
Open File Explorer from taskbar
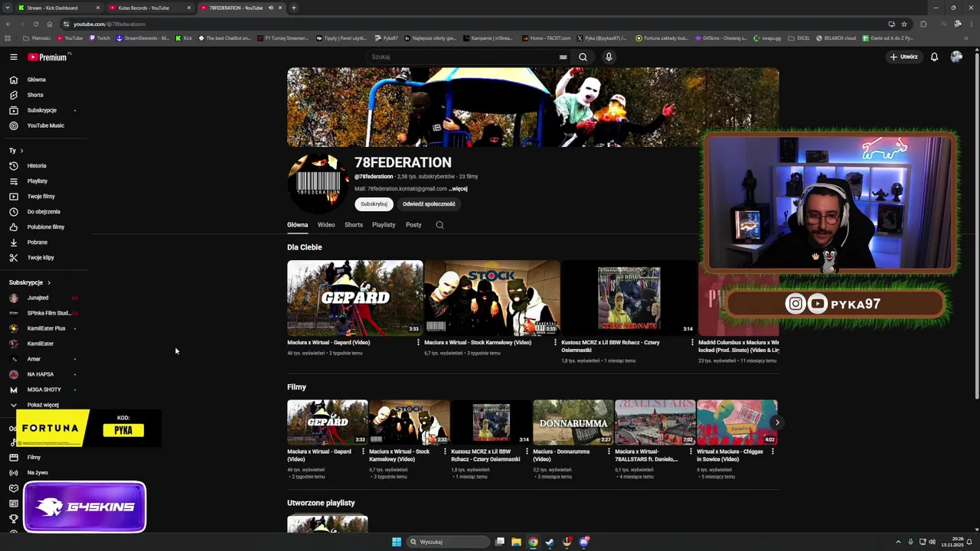(516, 542)
